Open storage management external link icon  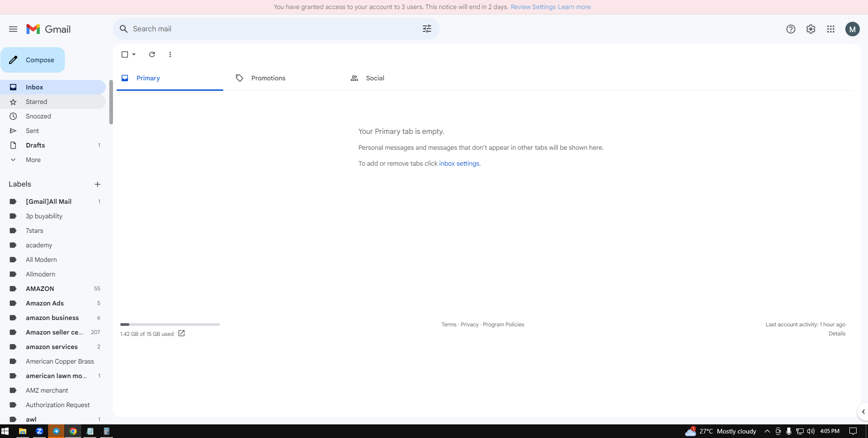tap(181, 334)
